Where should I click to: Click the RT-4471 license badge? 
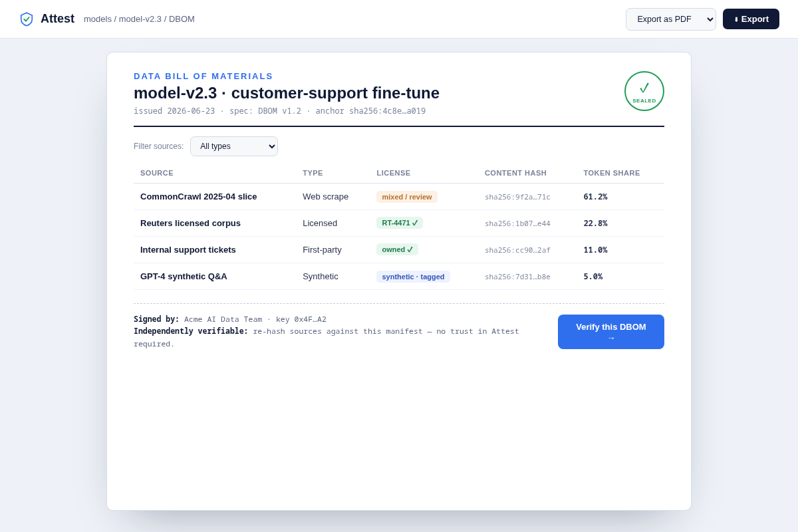click(400, 223)
